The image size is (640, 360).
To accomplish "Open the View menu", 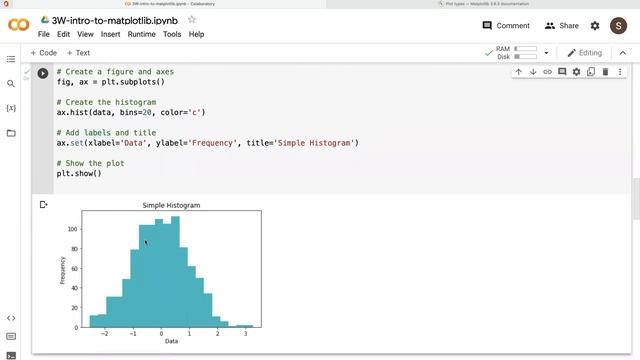I will (x=85, y=34).
